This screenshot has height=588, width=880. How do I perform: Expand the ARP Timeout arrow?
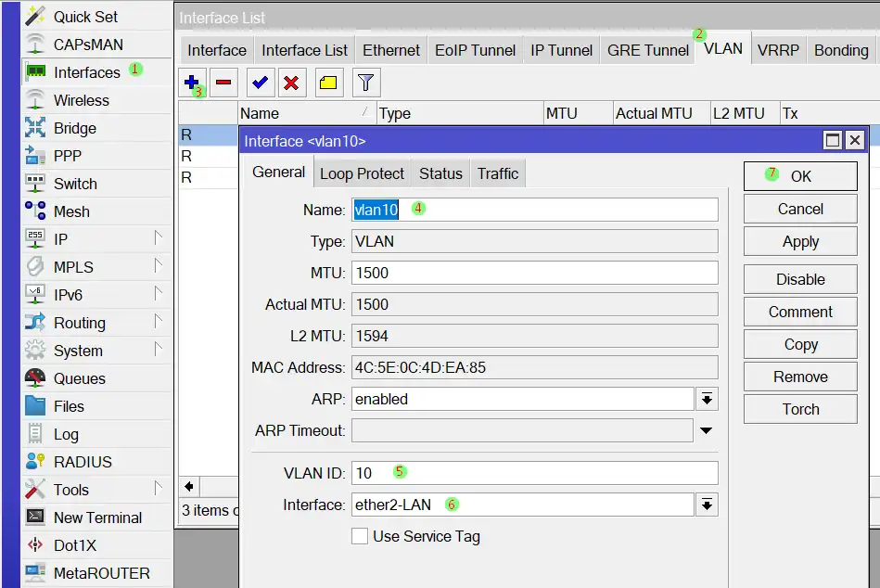(706, 430)
